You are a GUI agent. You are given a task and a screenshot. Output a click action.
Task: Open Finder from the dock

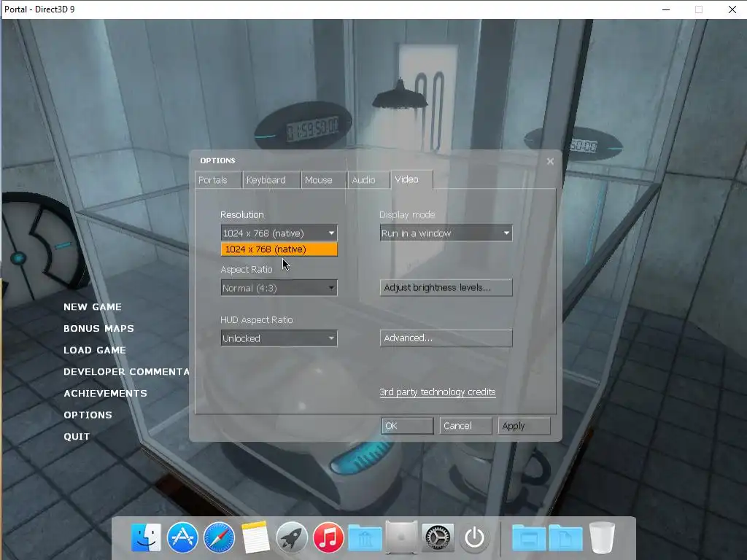[146, 537]
